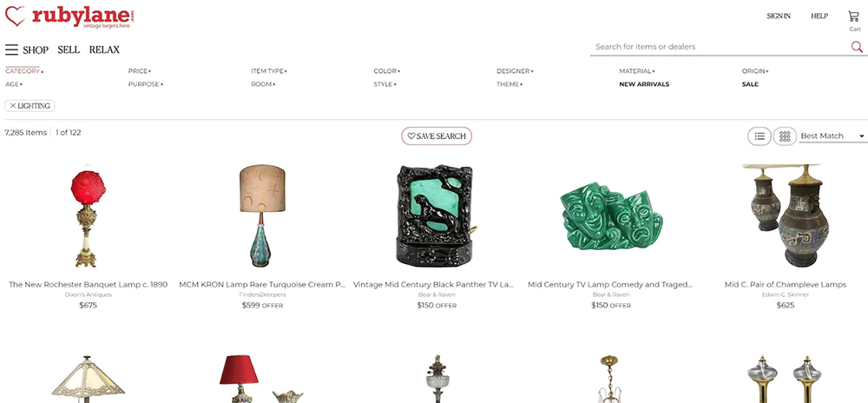Open NEW ARRIVALS link
The image size is (868, 403).
tap(644, 84)
